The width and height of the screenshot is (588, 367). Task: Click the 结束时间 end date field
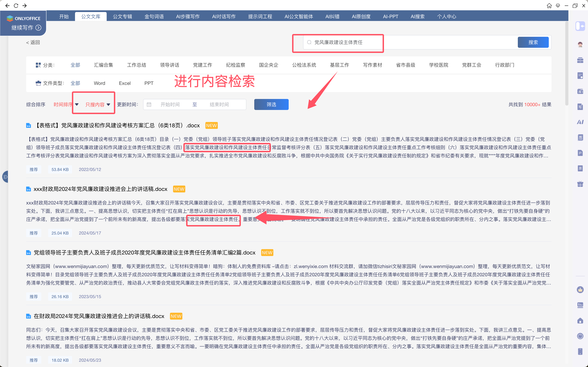[x=219, y=104]
